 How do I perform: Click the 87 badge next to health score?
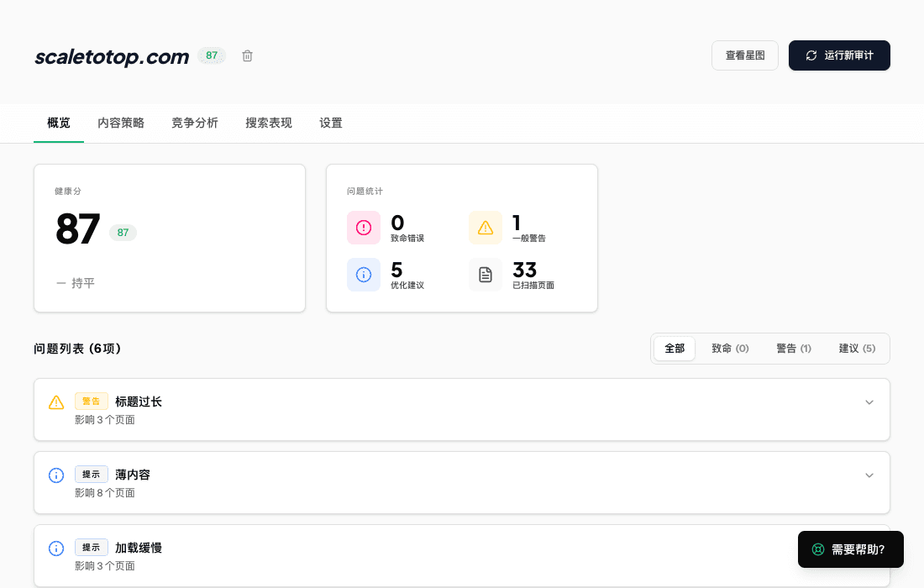click(123, 233)
